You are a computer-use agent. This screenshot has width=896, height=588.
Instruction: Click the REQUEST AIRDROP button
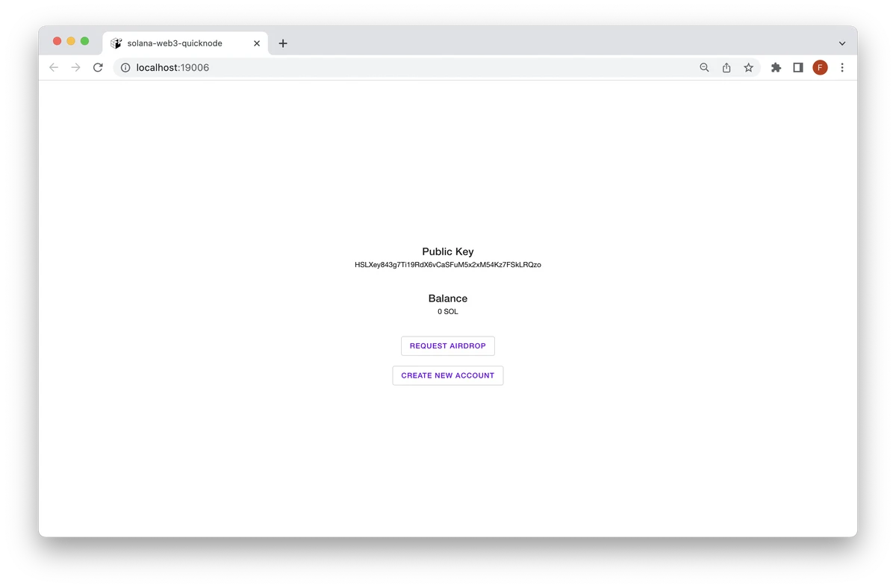click(448, 346)
